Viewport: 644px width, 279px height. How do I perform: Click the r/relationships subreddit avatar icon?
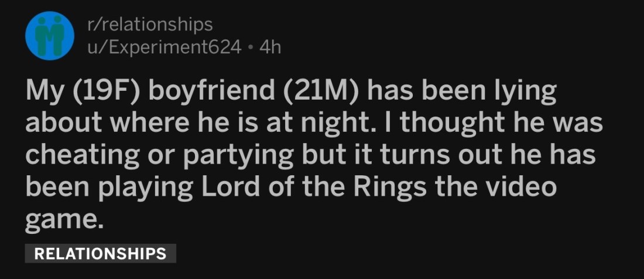[49, 36]
